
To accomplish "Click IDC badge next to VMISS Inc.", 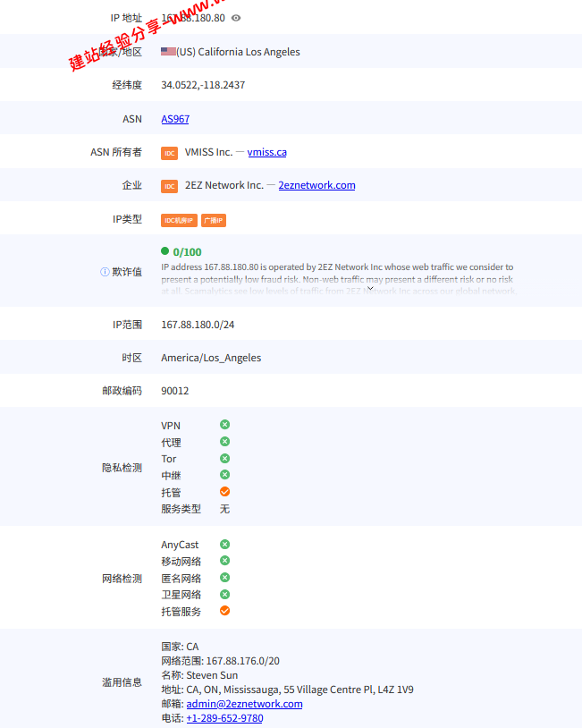I will pos(169,153).
